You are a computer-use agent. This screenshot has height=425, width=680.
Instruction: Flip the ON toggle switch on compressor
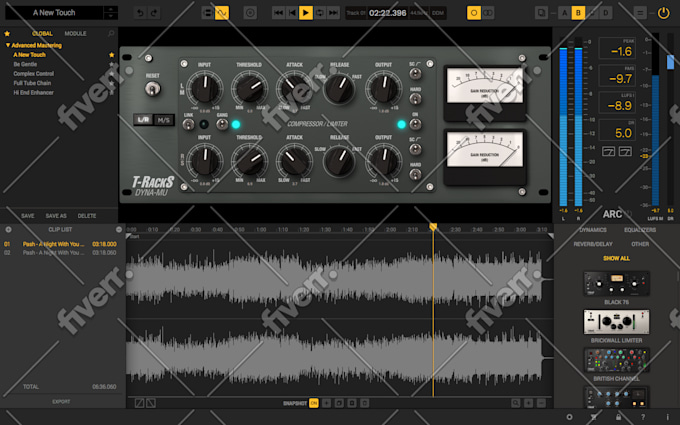tap(415, 125)
